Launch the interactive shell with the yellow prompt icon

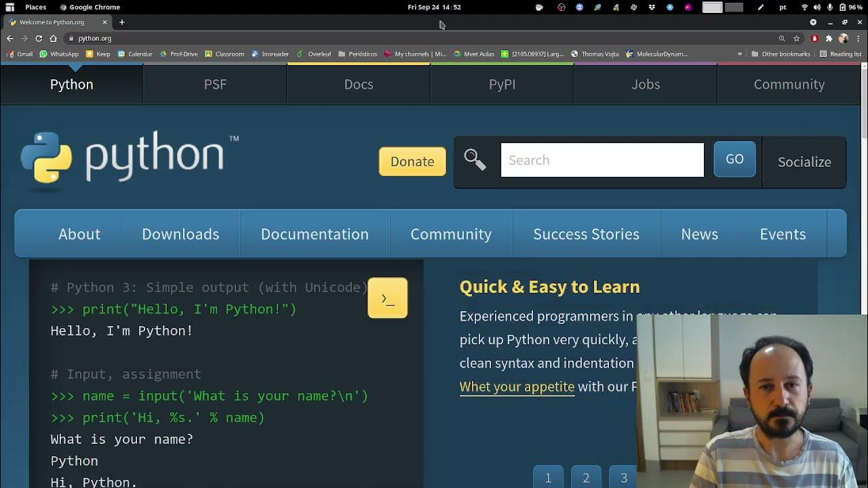point(387,298)
